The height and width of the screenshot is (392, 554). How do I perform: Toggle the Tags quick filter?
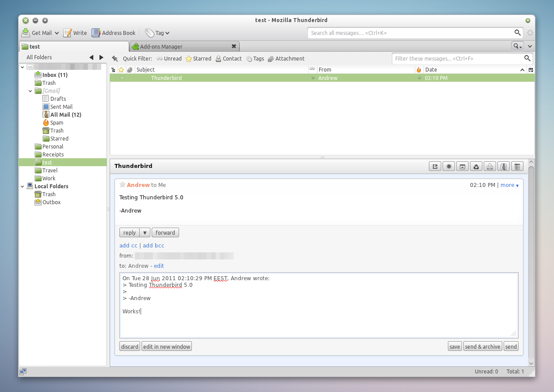pos(255,59)
